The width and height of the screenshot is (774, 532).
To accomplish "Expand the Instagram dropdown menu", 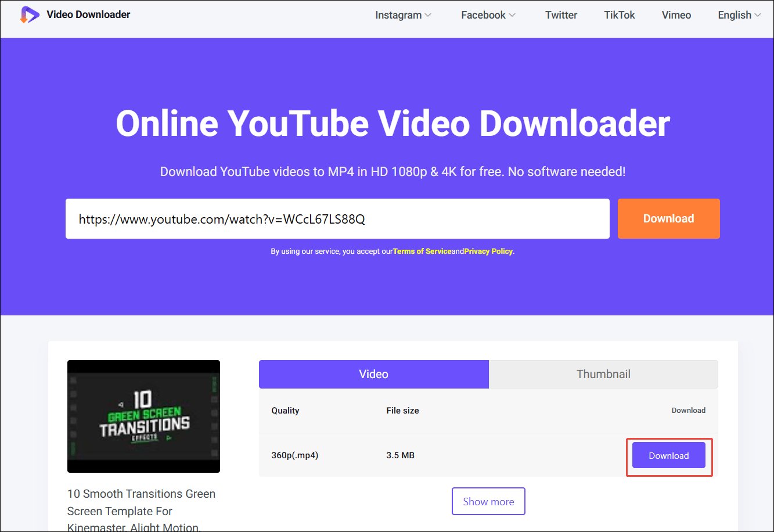I will coord(404,15).
